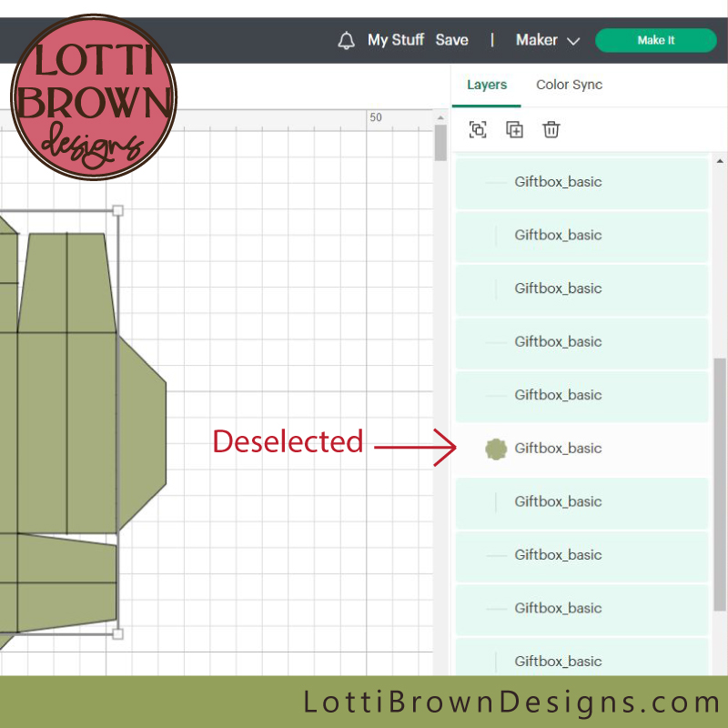Expand the Maker machine dropdown

click(547, 40)
